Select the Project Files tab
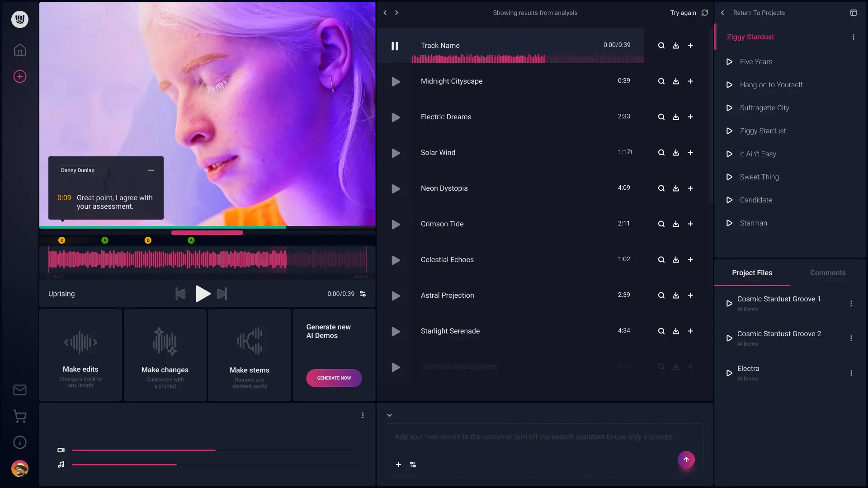This screenshot has width=868, height=488. point(752,273)
